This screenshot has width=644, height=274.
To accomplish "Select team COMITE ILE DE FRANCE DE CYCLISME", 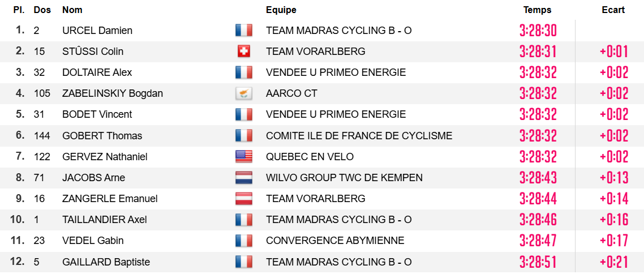I will pos(359,135).
